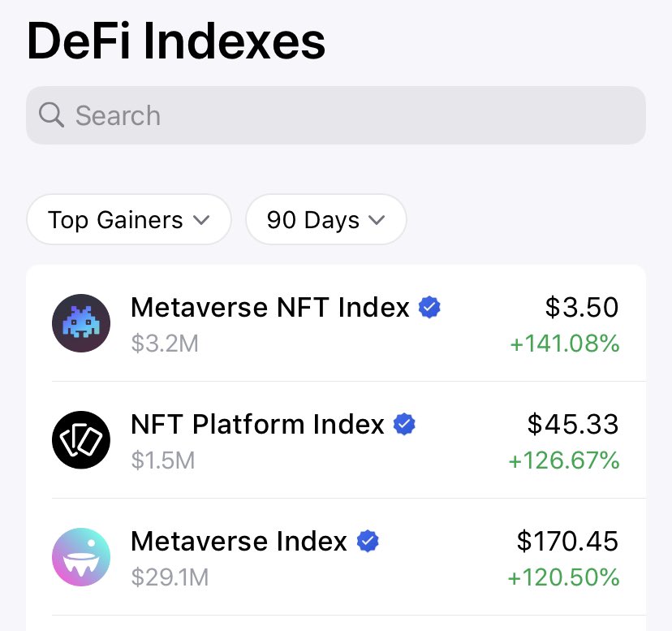Open NFT Platform Index entry
The height and width of the screenshot is (631, 672).
pos(336,439)
